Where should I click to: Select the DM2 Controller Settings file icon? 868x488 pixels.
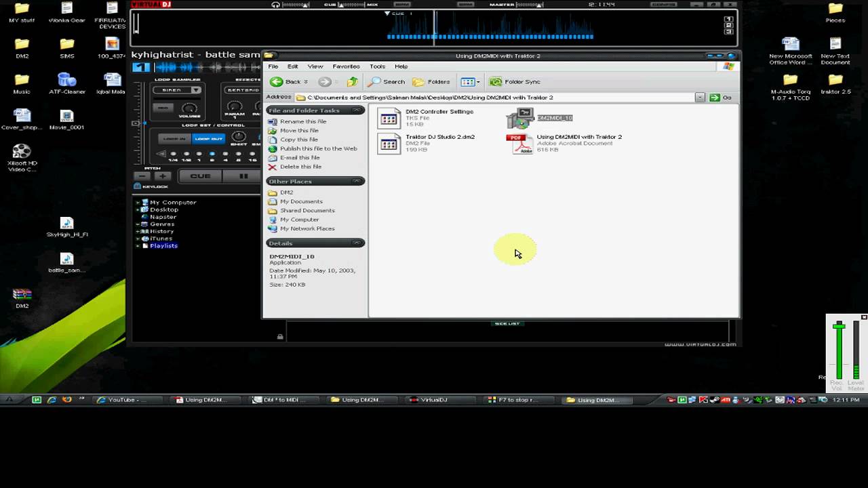tap(389, 118)
